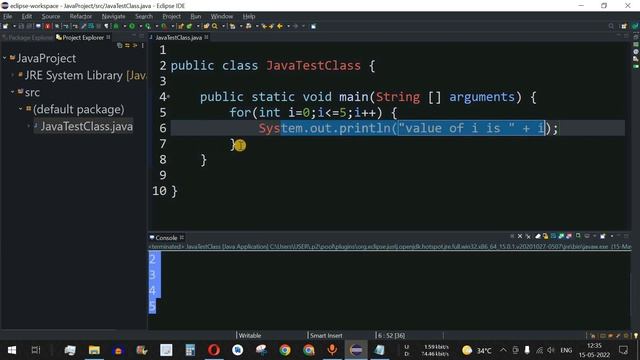Screen dimensions: 640x360
Task: Select JavaTestClass.java in Project Explorer
Action: pos(86,127)
